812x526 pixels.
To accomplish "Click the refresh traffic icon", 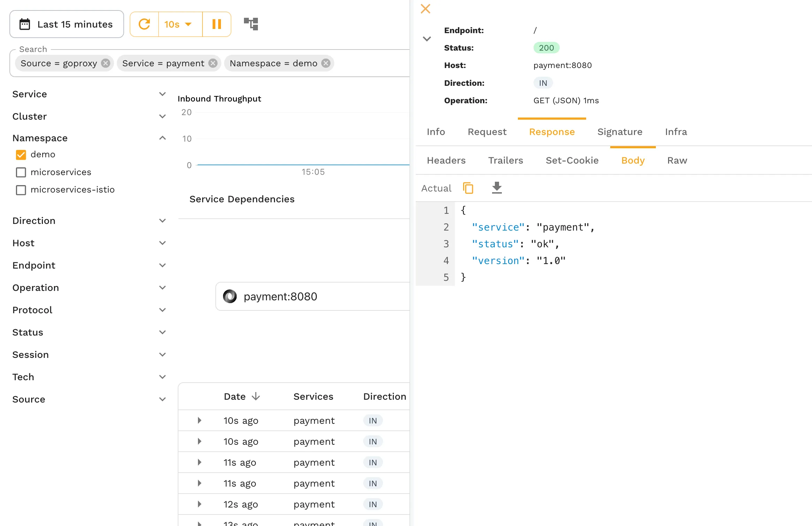I will click(x=144, y=24).
